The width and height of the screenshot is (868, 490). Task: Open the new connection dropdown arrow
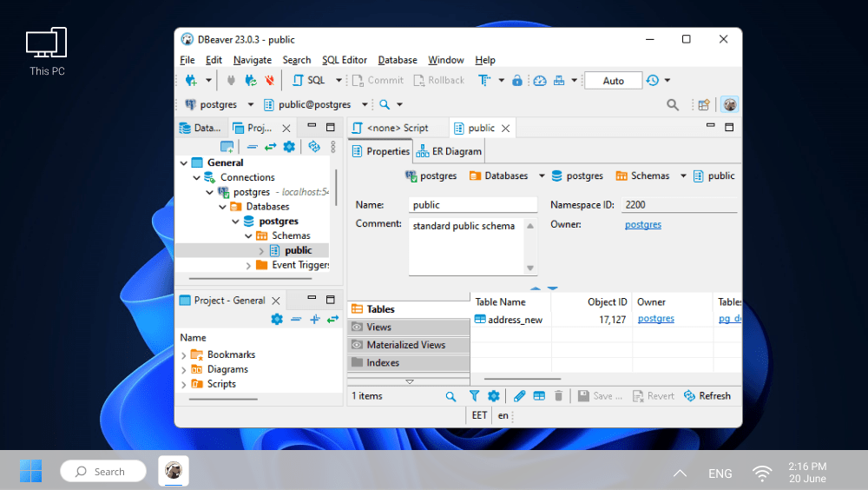point(208,81)
